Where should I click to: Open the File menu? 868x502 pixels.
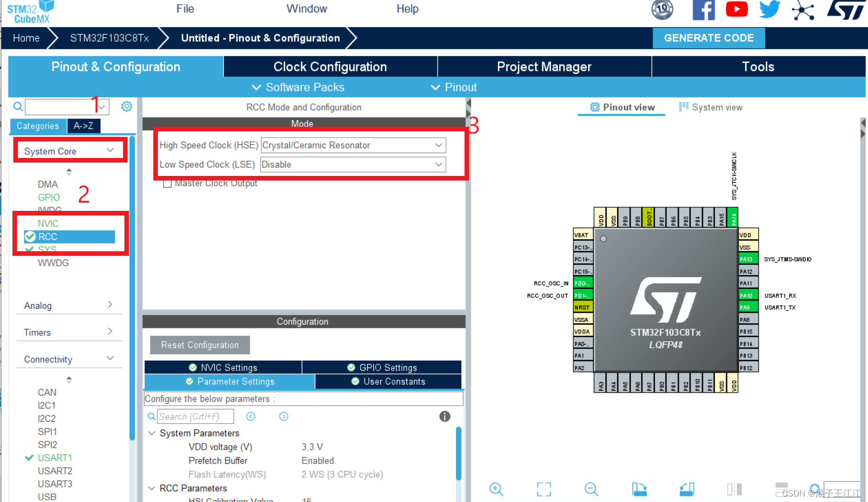(185, 9)
